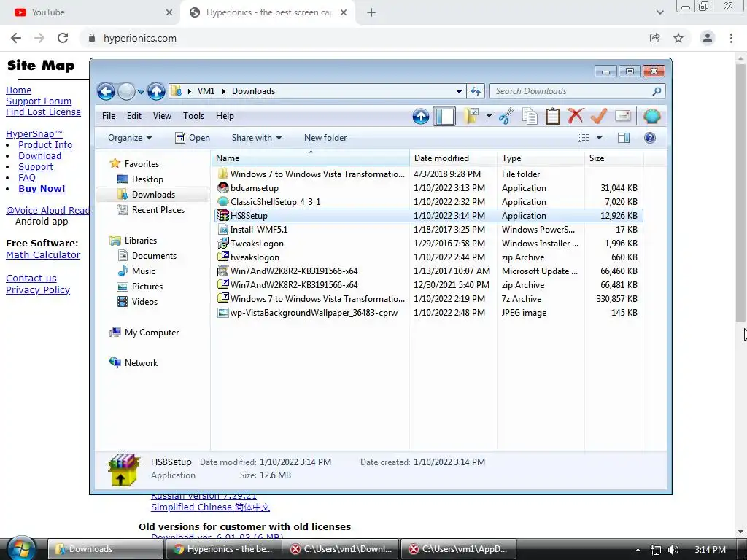Click the volume speaker tray icon

673,550
